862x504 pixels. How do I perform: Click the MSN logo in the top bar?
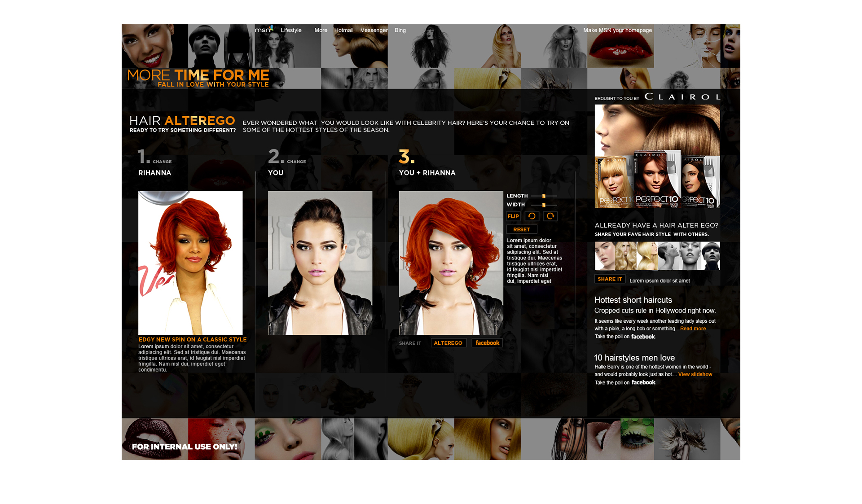pyautogui.click(x=264, y=30)
